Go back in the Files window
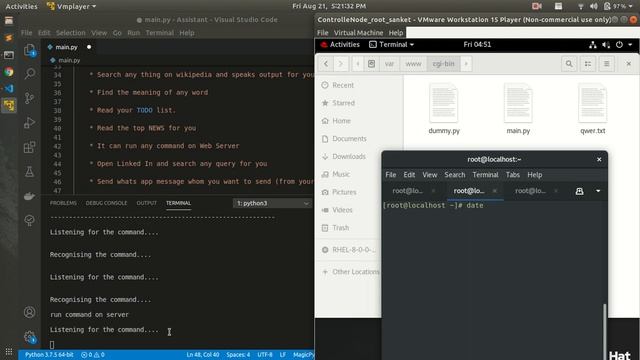 click(326, 64)
